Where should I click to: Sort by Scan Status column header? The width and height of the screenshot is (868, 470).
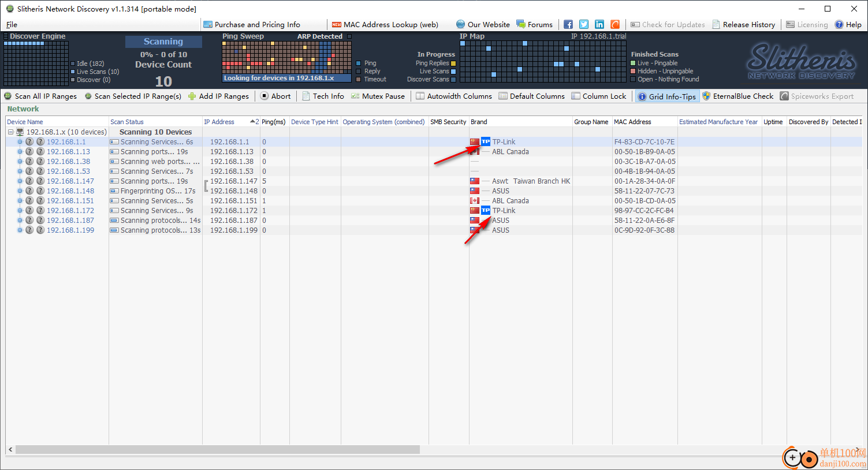[x=156, y=122]
